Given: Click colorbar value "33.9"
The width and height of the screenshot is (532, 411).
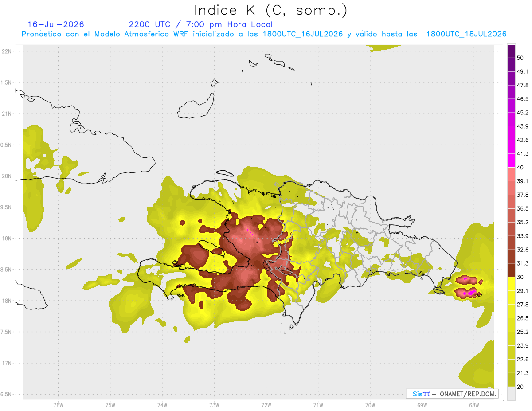Looking at the screenshot, I should coord(523,236).
